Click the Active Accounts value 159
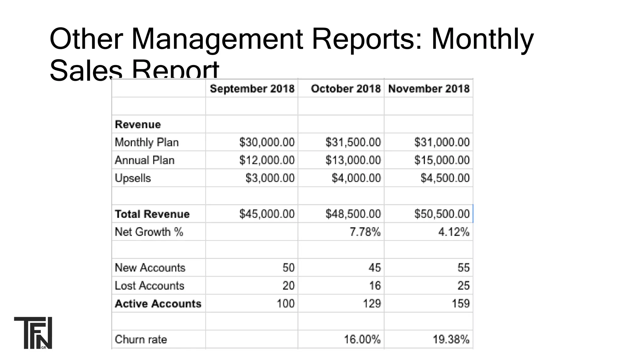The width and height of the screenshot is (644, 362). click(461, 304)
